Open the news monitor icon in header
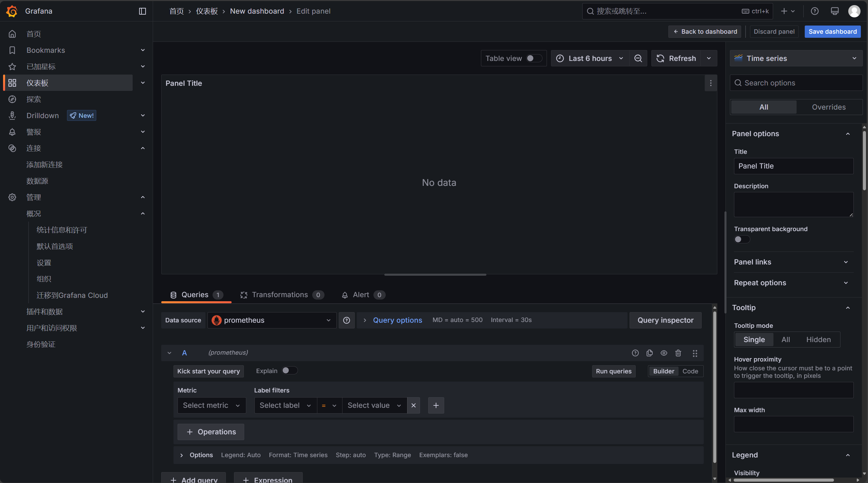 pyautogui.click(x=835, y=11)
